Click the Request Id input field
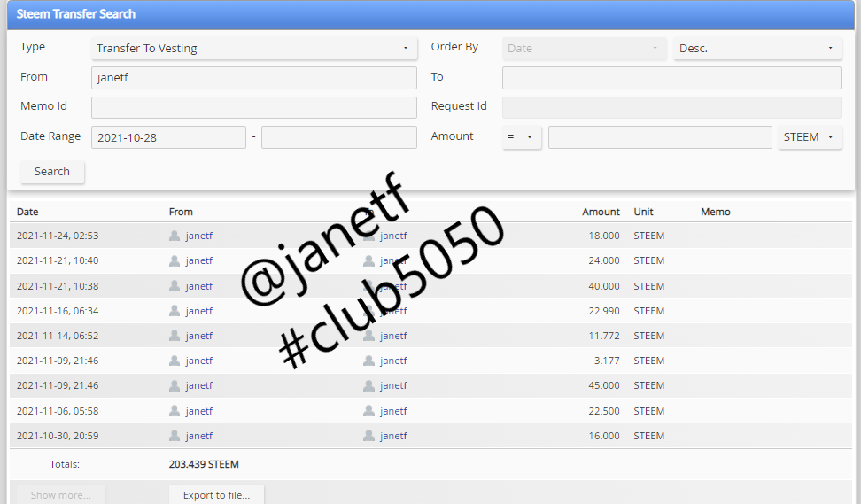Image resolution: width=861 pixels, height=504 pixels. click(671, 107)
